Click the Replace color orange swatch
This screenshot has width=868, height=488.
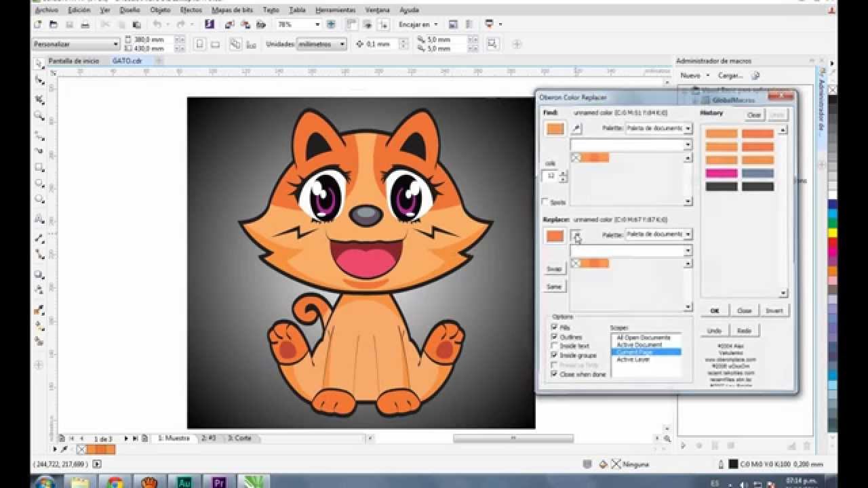click(555, 236)
